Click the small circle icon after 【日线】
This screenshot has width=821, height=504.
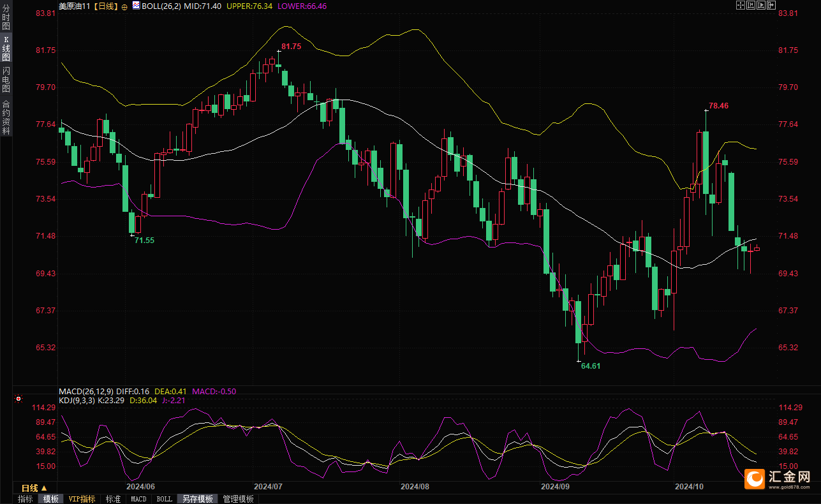click(x=124, y=6)
